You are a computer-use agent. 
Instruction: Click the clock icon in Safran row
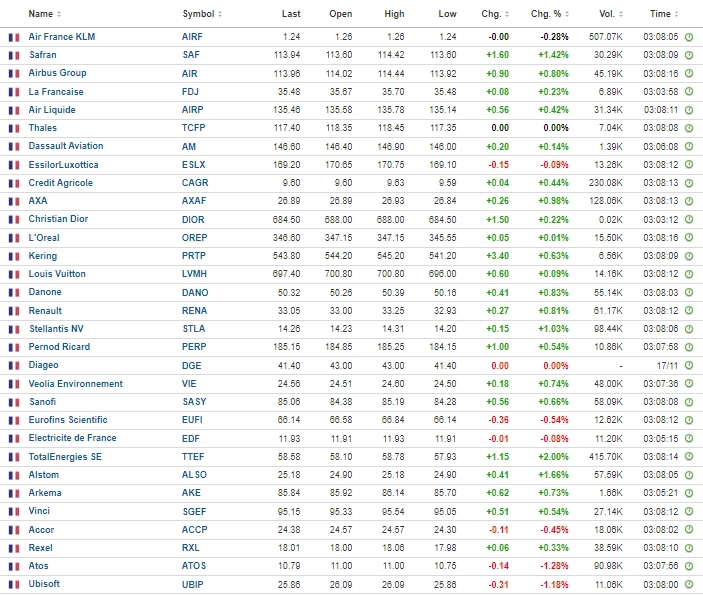[689, 55]
